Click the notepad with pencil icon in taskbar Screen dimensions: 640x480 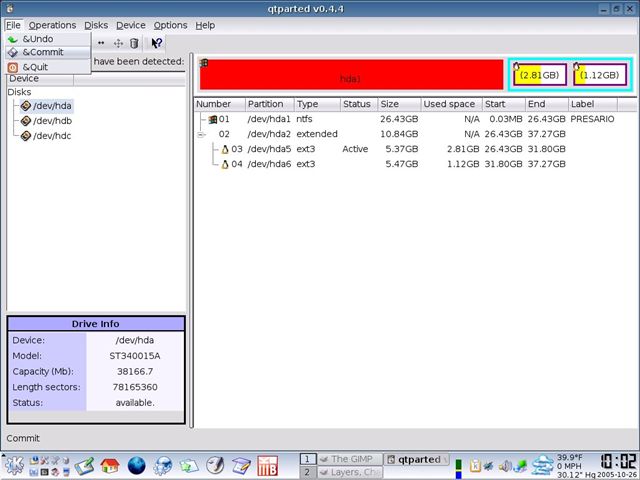241,466
